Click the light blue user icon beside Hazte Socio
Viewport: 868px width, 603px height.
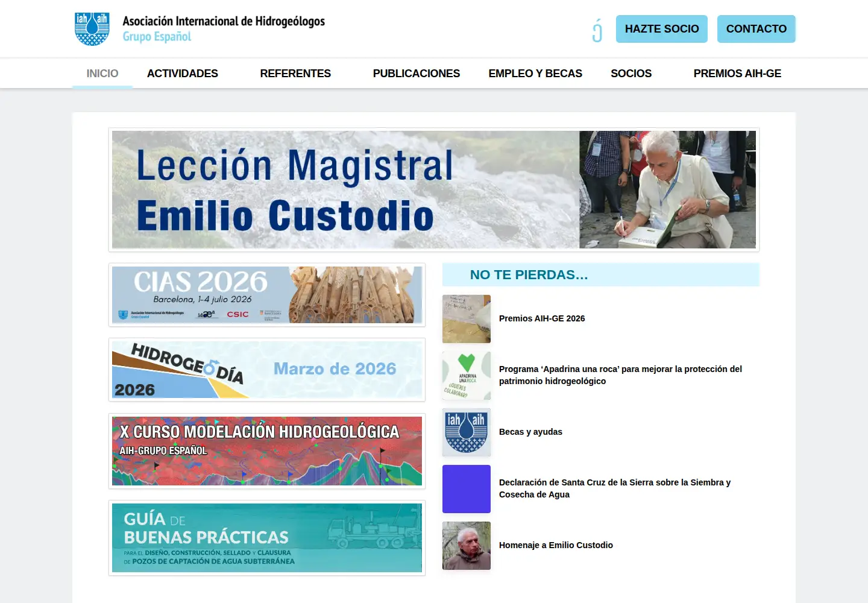pyautogui.click(x=597, y=30)
